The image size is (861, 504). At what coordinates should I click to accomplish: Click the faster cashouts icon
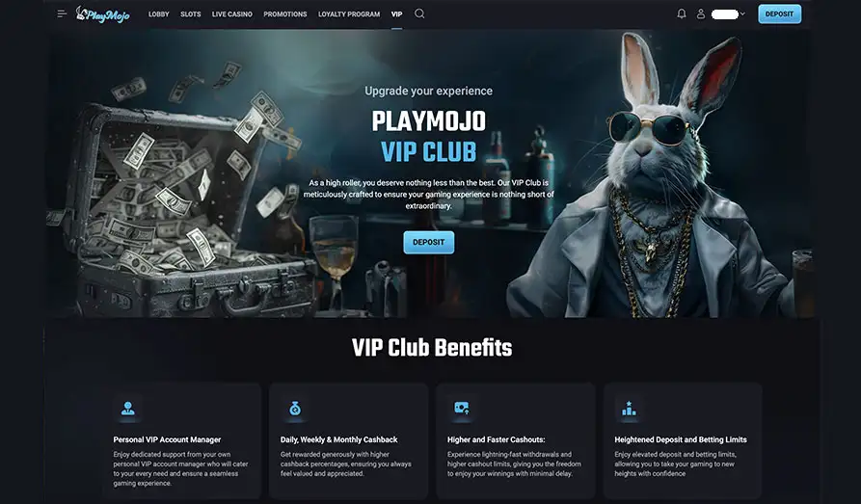click(462, 408)
